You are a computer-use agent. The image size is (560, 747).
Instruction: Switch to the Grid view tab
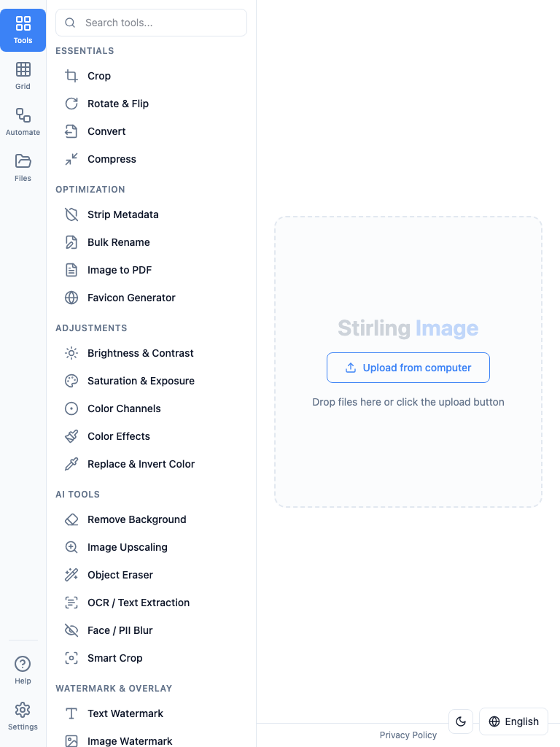(23, 76)
